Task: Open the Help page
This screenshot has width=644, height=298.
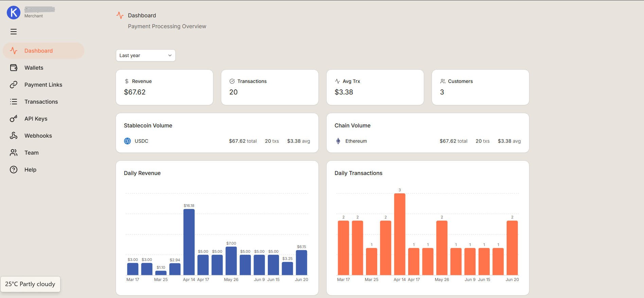Action: click(43, 170)
